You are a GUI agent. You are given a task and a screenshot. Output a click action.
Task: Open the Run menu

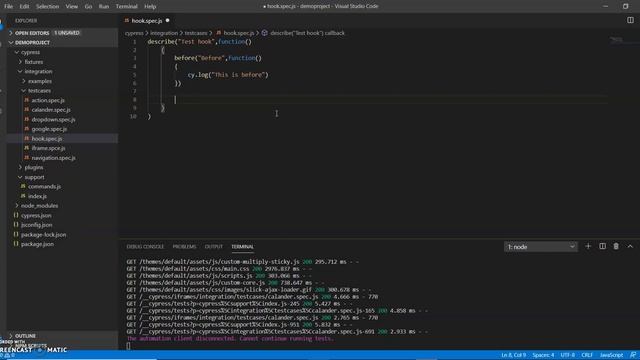[104, 6]
